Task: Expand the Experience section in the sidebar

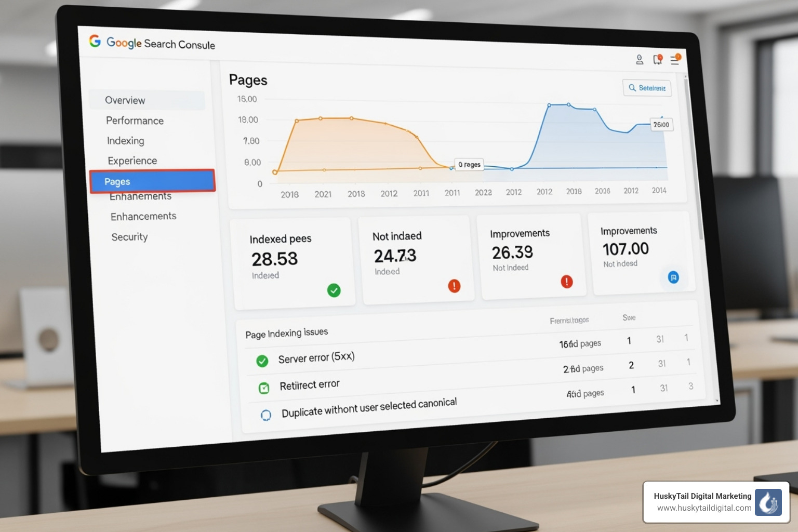Action: point(132,161)
